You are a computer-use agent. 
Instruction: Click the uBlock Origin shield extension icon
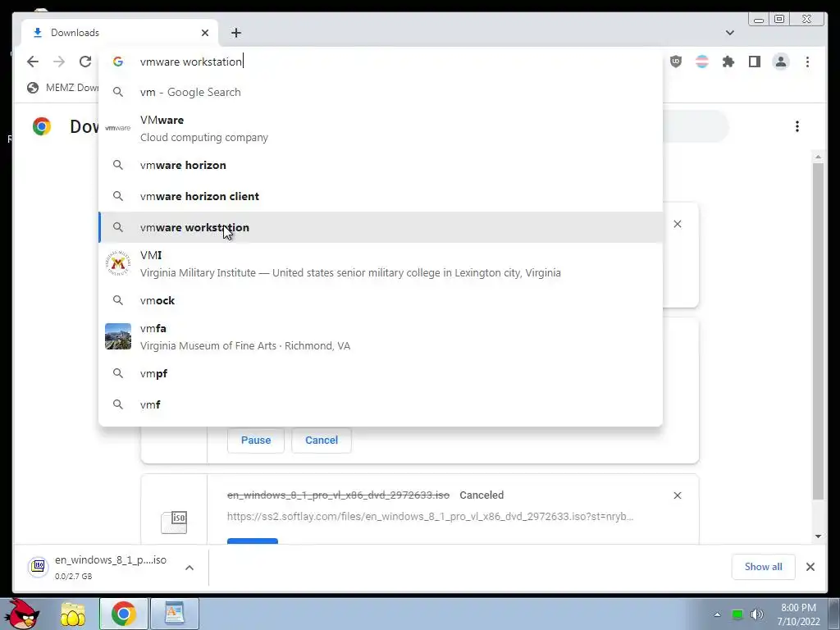pyautogui.click(x=676, y=62)
